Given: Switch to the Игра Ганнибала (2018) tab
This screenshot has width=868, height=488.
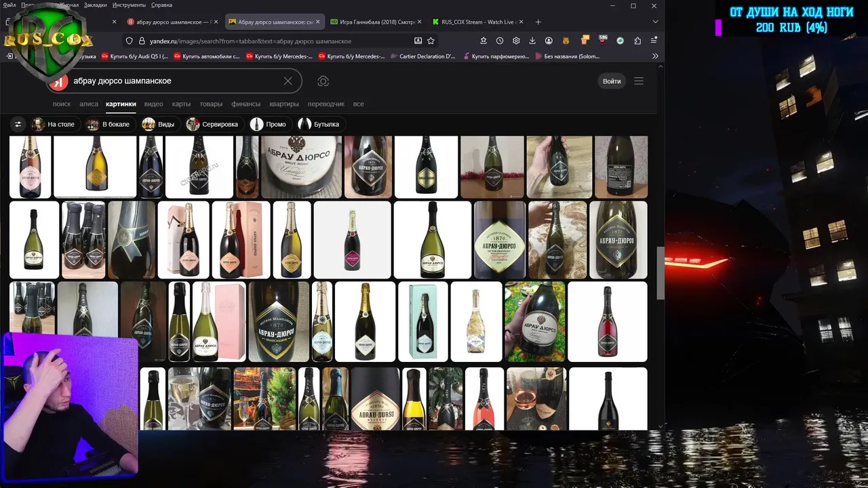Looking at the screenshot, I should click(x=374, y=22).
